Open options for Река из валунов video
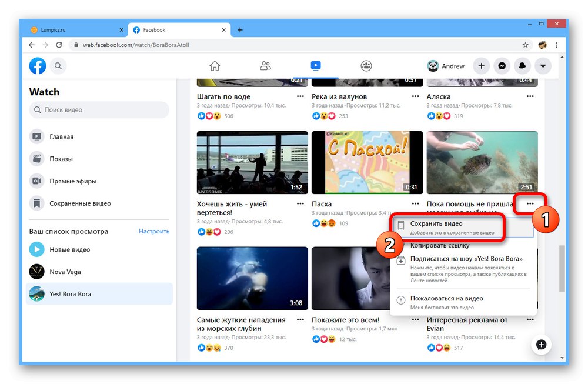Image resolution: width=588 pixels, height=384 pixels. coord(415,96)
